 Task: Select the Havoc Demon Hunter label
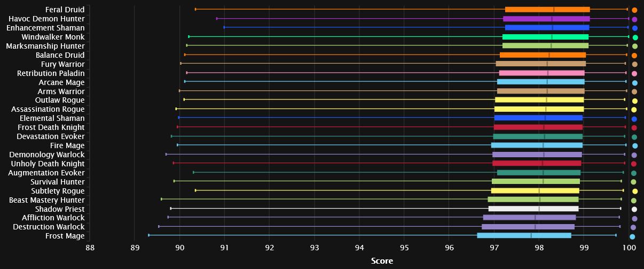(46, 19)
